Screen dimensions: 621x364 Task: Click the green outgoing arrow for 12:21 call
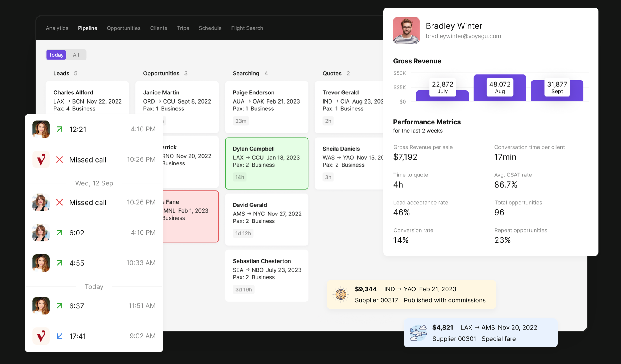[x=60, y=129]
